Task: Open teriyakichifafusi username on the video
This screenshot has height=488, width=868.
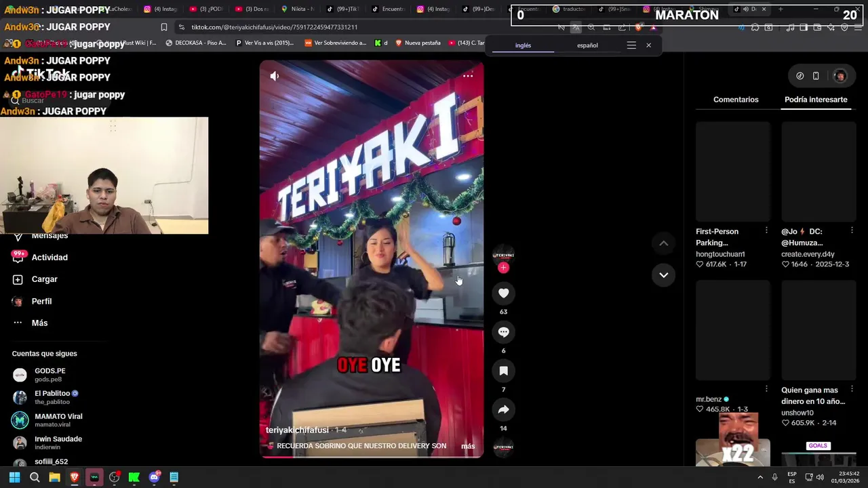Action: (x=297, y=430)
